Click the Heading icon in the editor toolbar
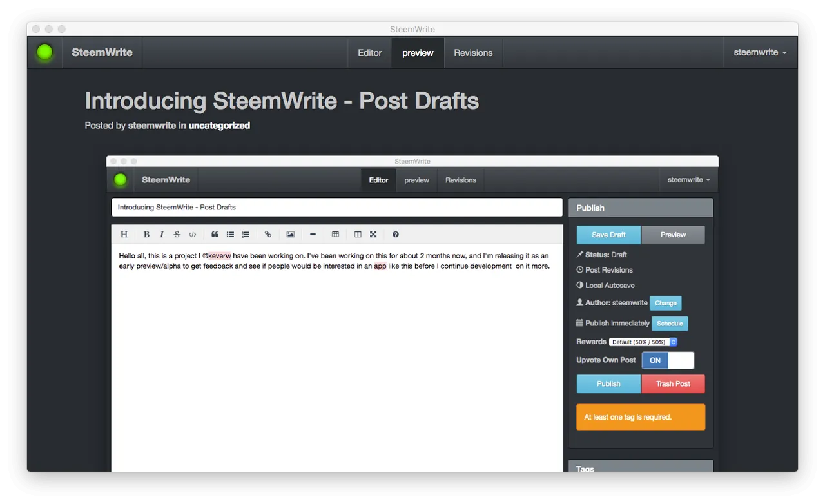 coord(124,235)
